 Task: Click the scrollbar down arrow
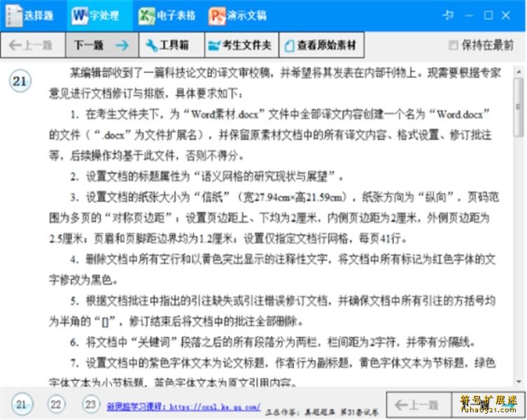(x=519, y=381)
